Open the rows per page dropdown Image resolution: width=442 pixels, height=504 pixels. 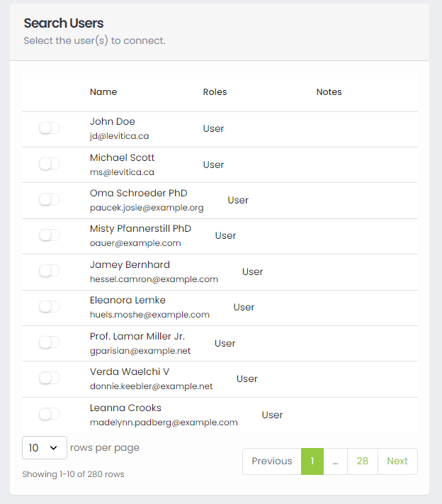point(44,448)
